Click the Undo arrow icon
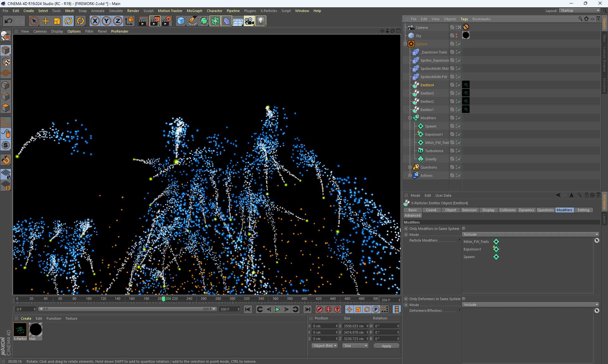Viewport: 608px width, 364px height. point(9,21)
